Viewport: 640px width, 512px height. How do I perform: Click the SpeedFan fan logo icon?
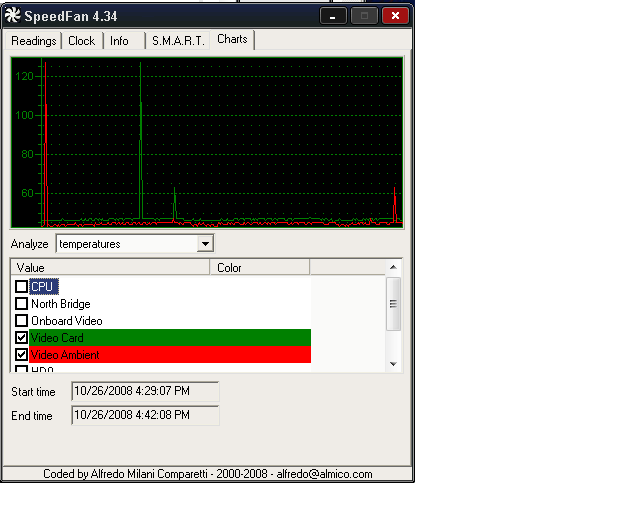[x=13, y=16]
